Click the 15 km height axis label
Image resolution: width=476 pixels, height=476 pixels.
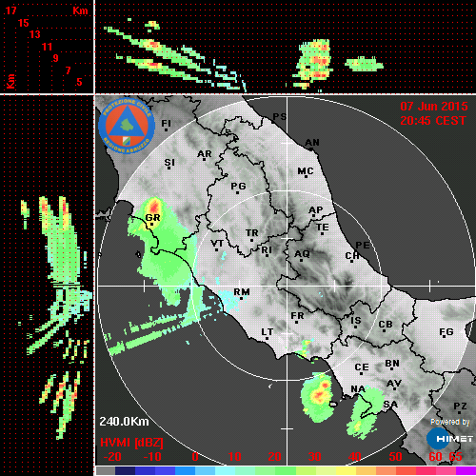(x=23, y=23)
